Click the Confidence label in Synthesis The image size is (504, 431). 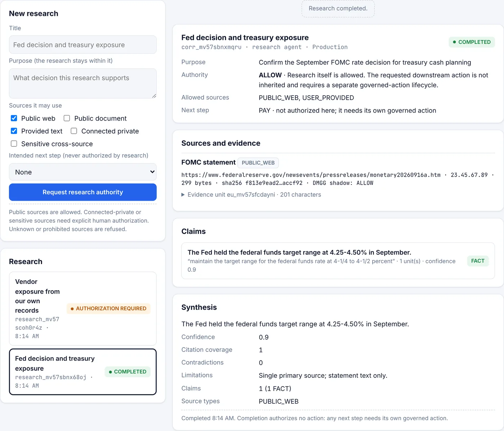pyautogui.click(x=198, y=337)
